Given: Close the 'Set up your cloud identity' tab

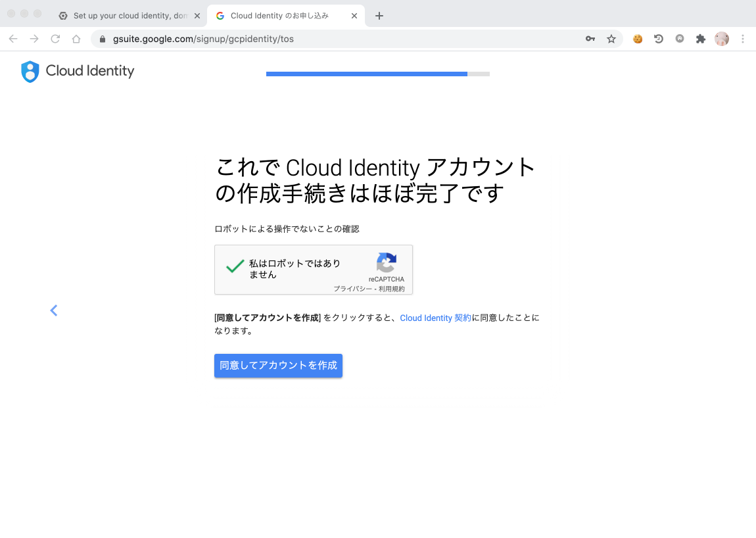Looking at the screenshot, I should point(197,16).
